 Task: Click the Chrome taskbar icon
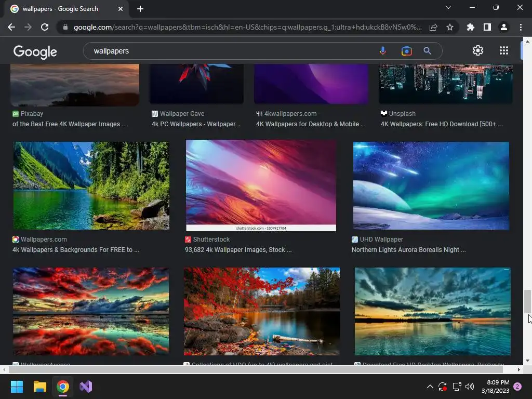63,387
